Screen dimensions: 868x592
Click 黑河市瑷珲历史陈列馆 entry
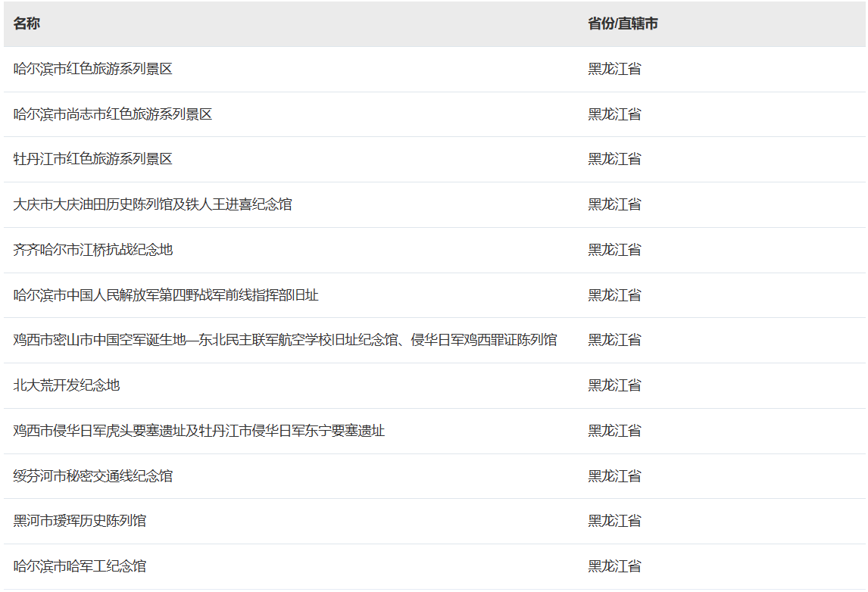point(80,521)
